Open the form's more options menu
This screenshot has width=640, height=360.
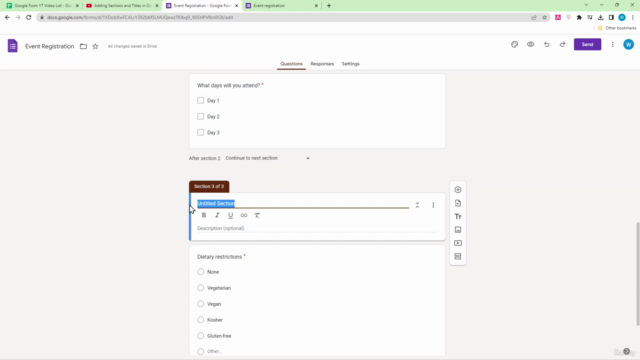(x=612, y=44)
